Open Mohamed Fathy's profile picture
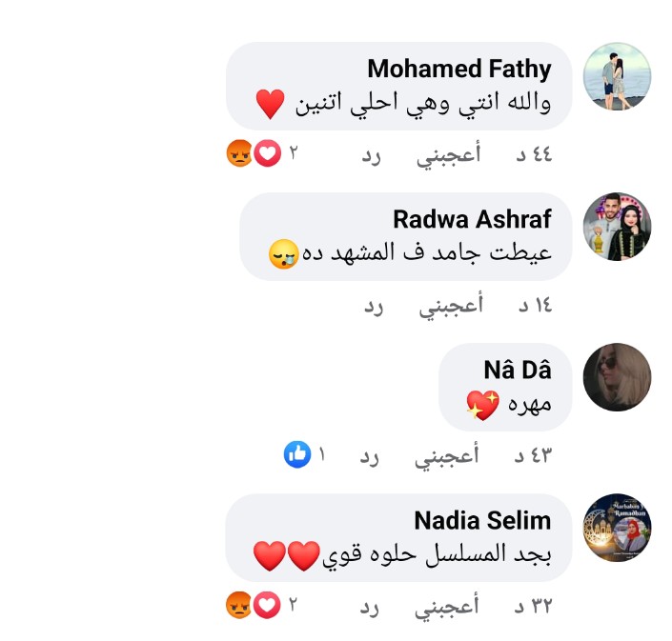Viewport: 672px width, 641px height. (617, 76)
